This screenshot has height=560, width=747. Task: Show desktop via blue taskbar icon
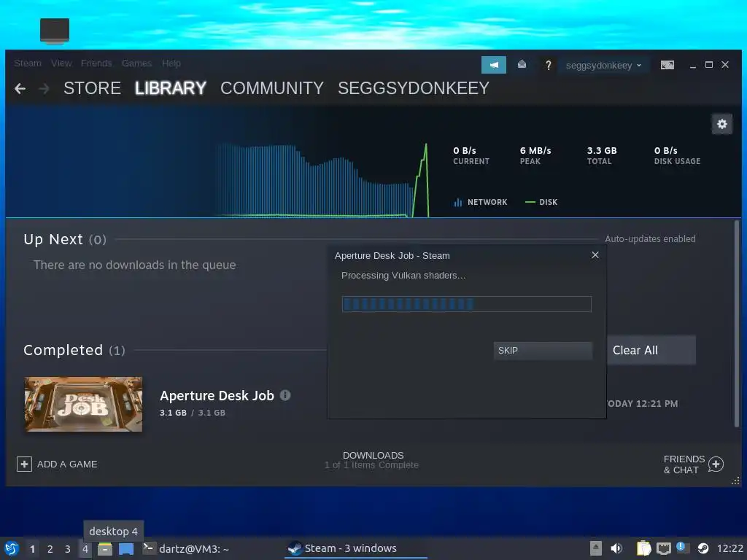126,548
